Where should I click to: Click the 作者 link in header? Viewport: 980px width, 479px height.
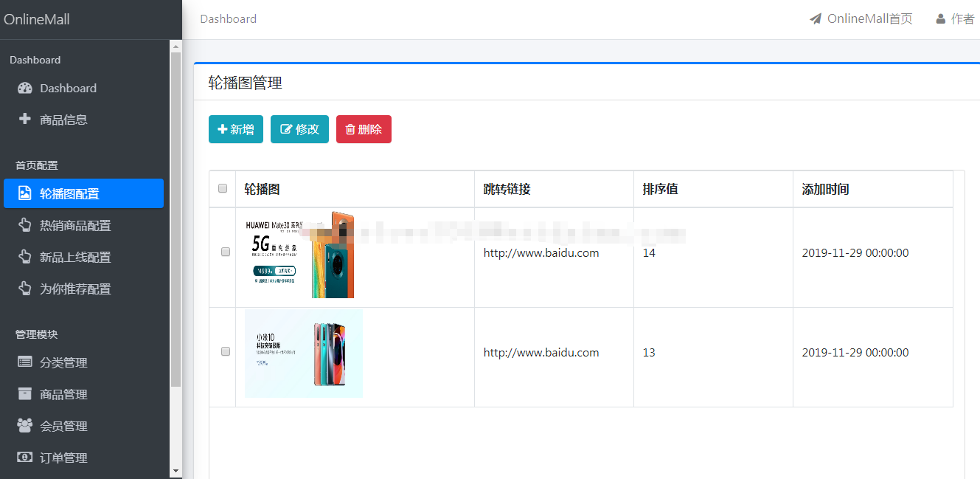[955, 19]
